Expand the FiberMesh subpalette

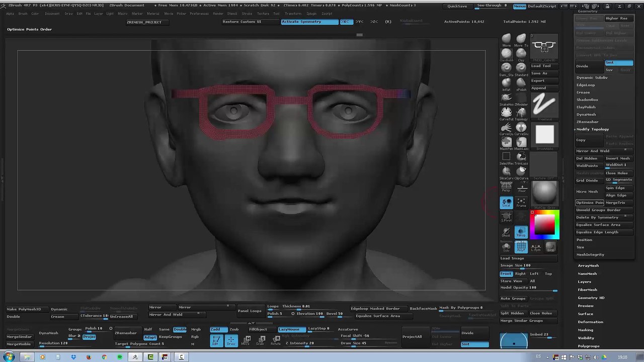(587, 290)
